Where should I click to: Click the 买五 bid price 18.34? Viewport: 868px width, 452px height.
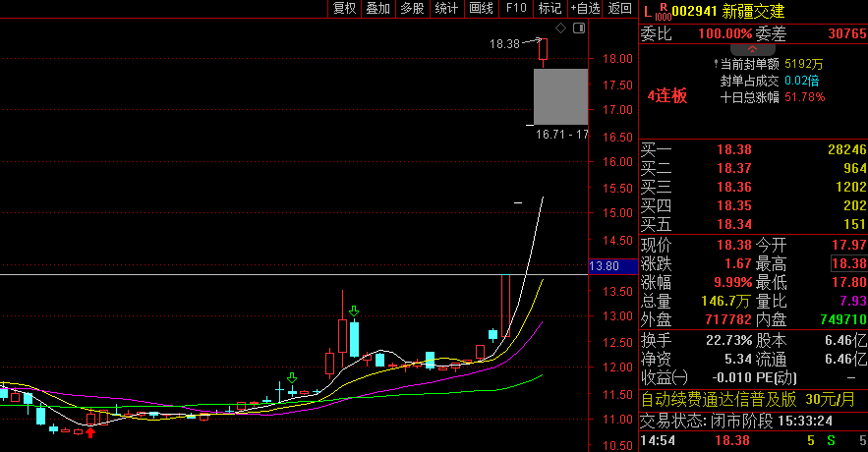pos(734,225)
